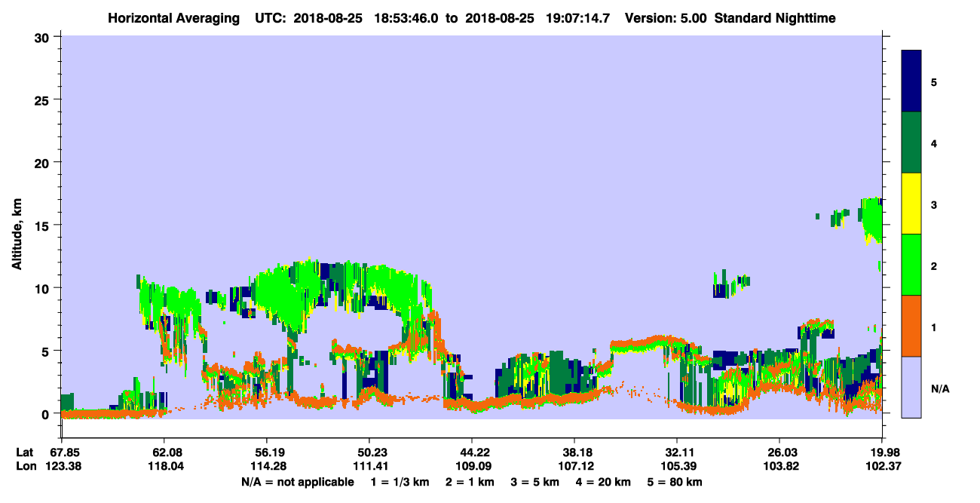Click the colorbar label '5'
This screenshot has width=980, height=503.
[x=934, y=81]
